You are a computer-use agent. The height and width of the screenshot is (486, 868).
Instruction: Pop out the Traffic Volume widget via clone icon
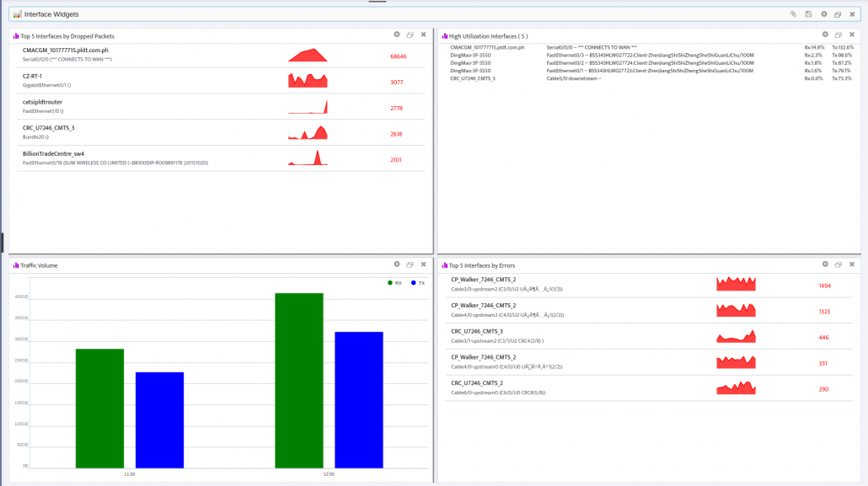coord(410,264)
